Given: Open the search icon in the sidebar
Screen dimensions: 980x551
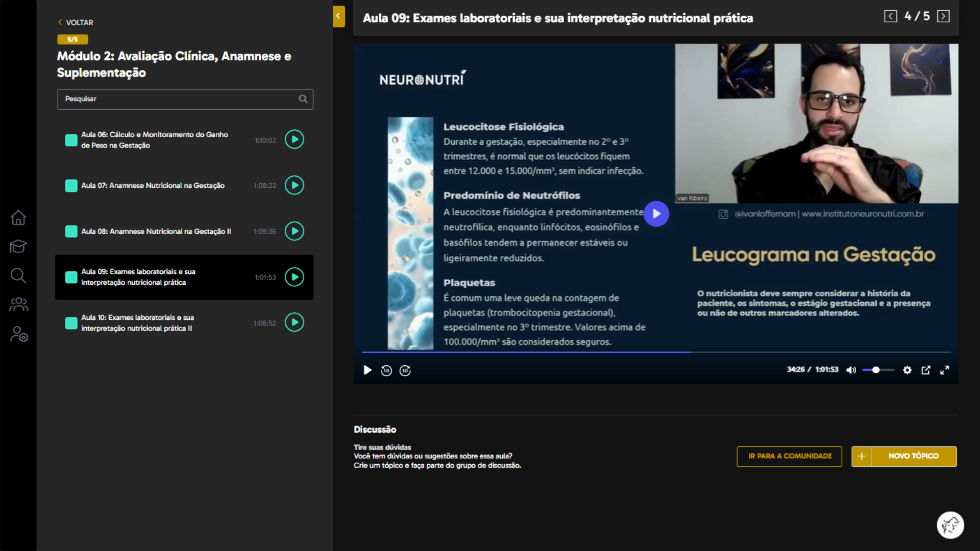Looking at the screenshot, I should [18, 275].
